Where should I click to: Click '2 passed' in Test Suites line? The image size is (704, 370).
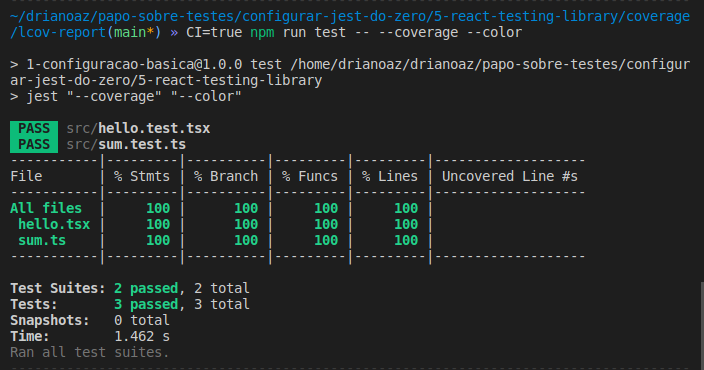pos(146,288)
